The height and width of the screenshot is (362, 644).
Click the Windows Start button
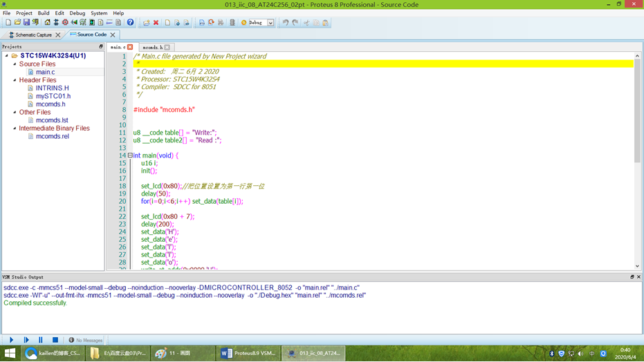click(x=10, y=353)
